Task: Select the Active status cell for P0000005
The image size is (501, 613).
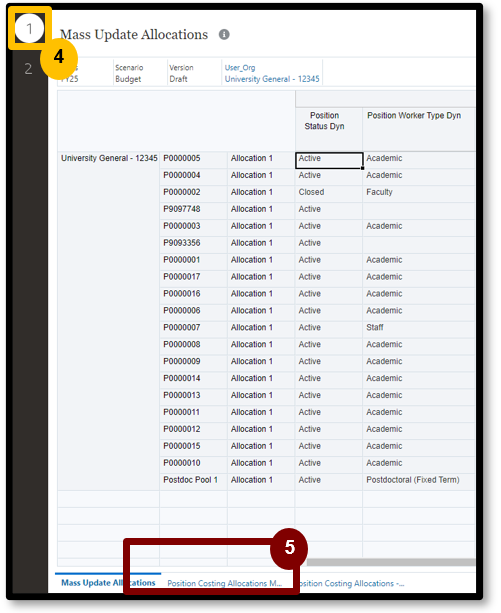Action: pyautogui.click(x=329, y=160)
